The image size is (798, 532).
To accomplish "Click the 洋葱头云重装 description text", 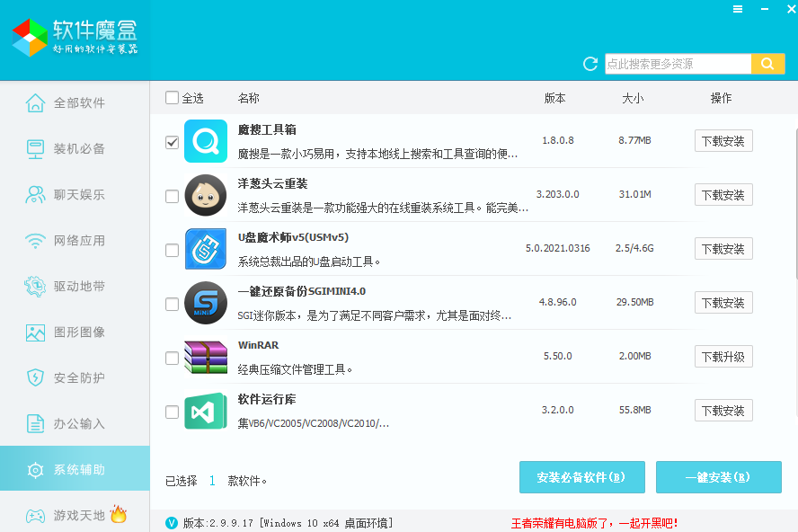I will coord(383,208).
